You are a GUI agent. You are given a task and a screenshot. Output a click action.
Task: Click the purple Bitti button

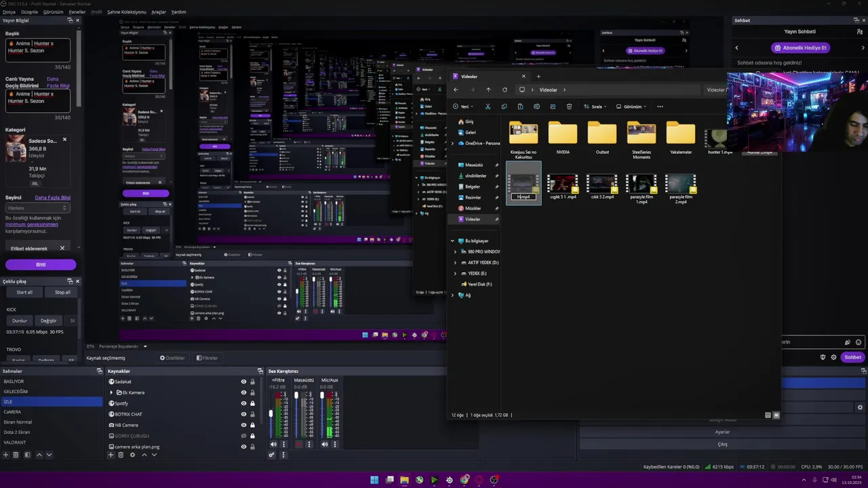(x=41, y=265)
